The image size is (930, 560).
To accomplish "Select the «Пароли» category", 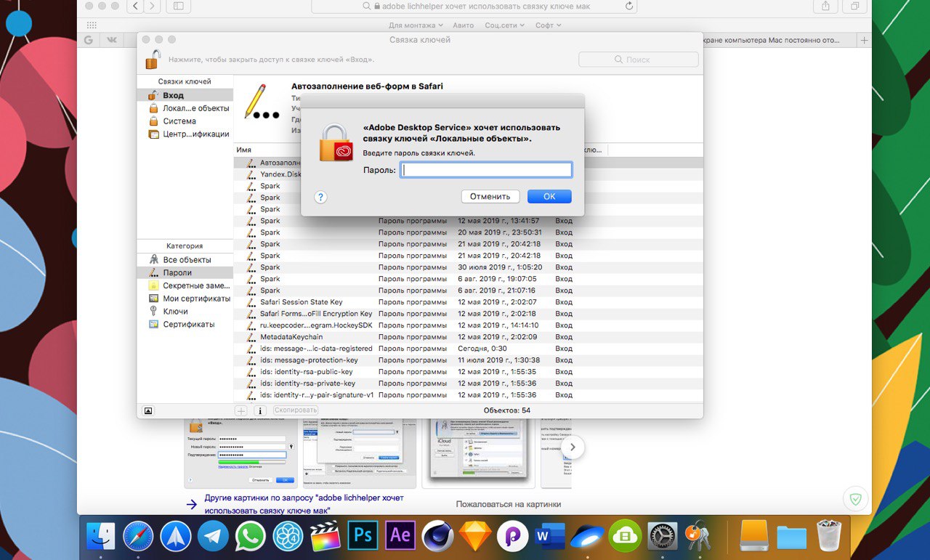I will [185, 272].
